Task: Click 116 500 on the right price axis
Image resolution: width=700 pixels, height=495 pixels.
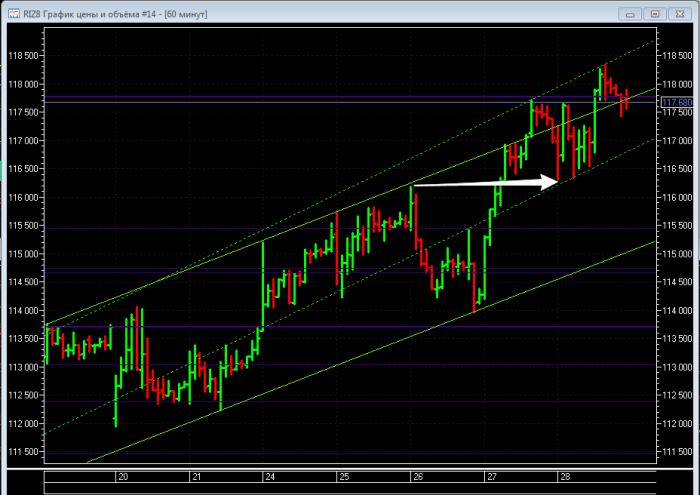Action: pos(677,169)
